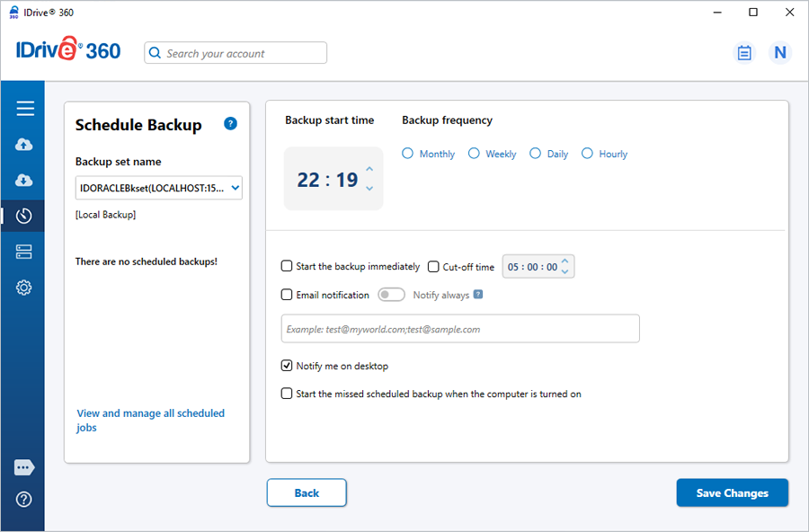Toggle the Notify always switch
Viewport: 809px width, 532px height.
[x=391, y=295]
